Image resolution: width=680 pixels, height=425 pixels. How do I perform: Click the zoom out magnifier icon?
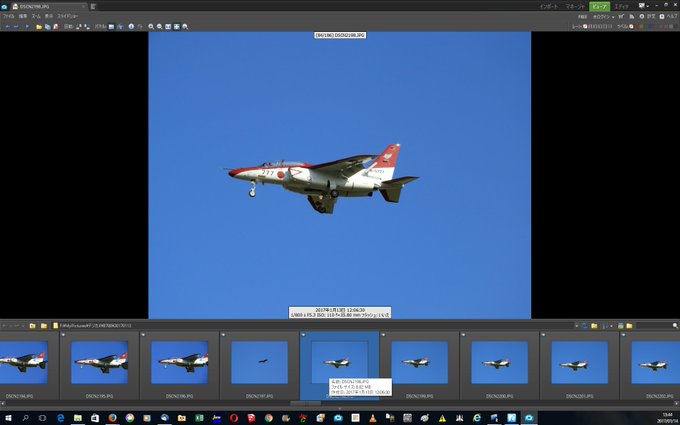pos(160,27)
